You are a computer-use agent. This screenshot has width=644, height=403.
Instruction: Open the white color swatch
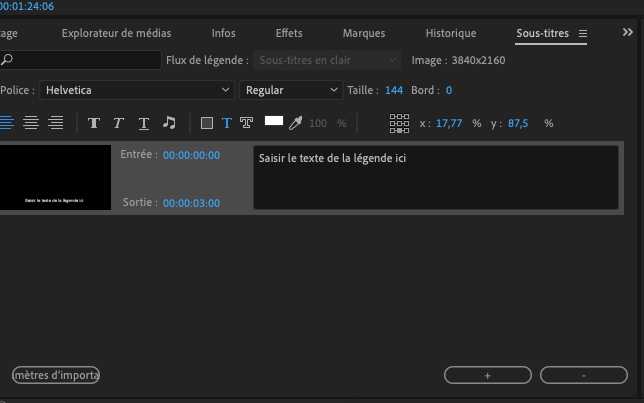tap(274, 121)
